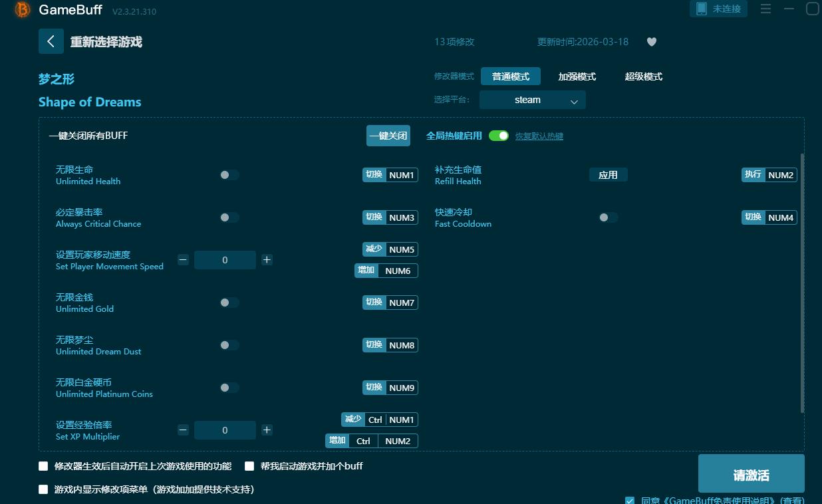Click the Shape of Dreams title text
822x504 pixels.
(x=90, y=102)
